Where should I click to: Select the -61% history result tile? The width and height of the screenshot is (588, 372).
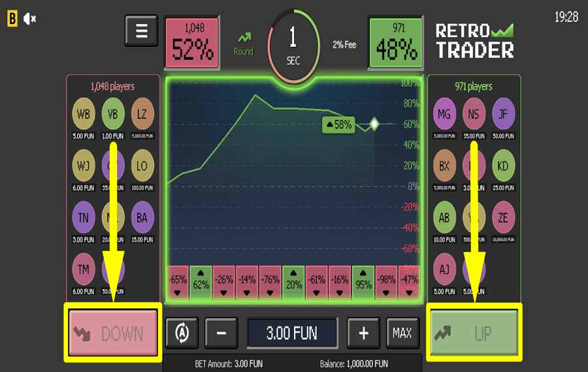click(x=318, y=283)
